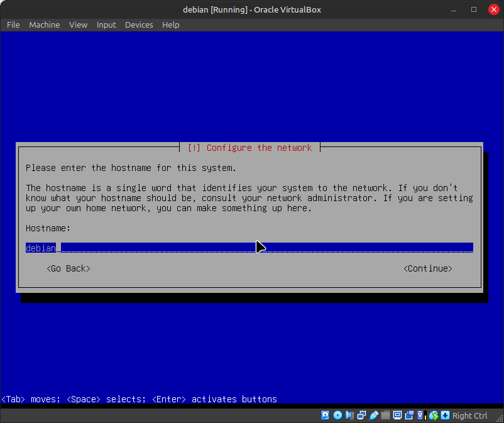Open the Help menu
The width and height of the screenshot is (504, 423).
[170, 25]
